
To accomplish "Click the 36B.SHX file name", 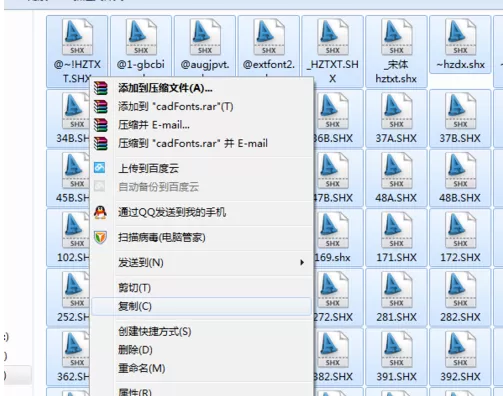I will pos(333,138).
